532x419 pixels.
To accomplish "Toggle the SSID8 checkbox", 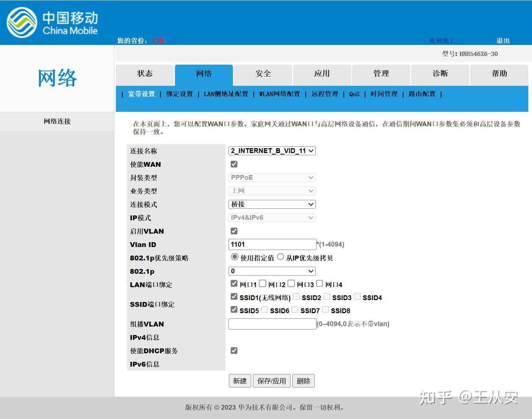I will pyautogui.click(x=325, y=309).
